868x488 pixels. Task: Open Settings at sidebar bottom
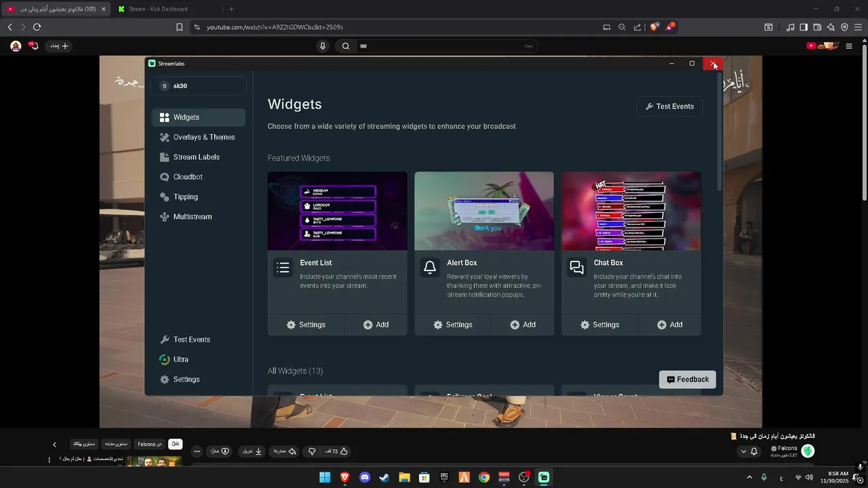[199, 380]
